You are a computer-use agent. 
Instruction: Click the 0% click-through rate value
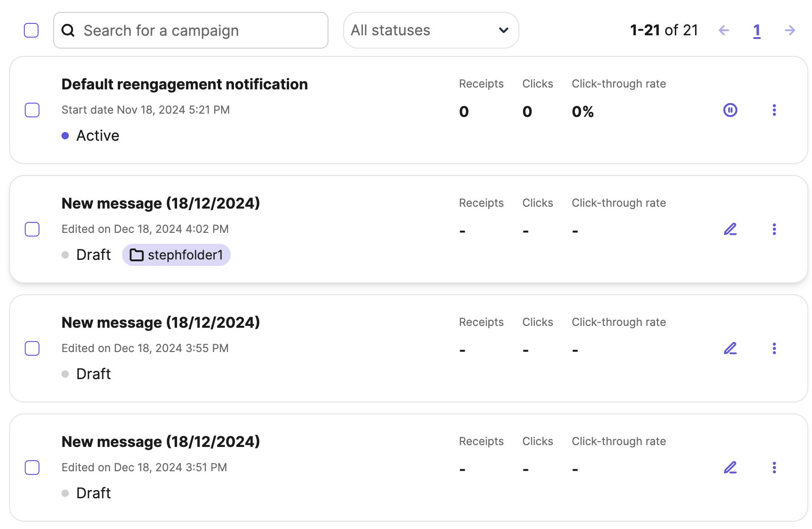pos(583,111)
